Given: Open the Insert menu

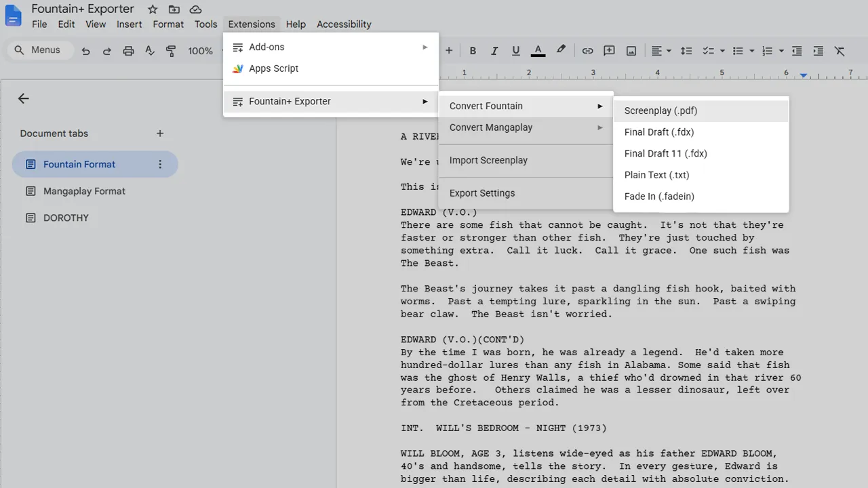Looking at the screenshot, I should pyautogui.click(x=129, y=24).
